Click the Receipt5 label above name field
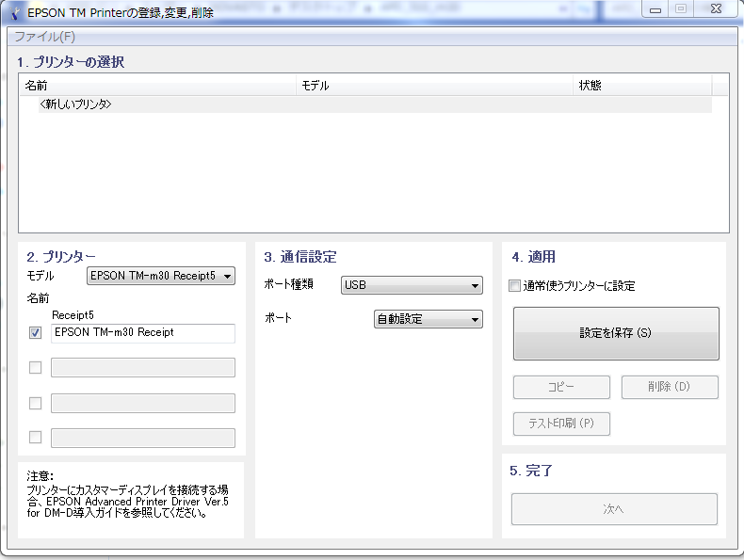Image resolution: width=744 pixels, height=560 pixels. [x=73, y=315]
